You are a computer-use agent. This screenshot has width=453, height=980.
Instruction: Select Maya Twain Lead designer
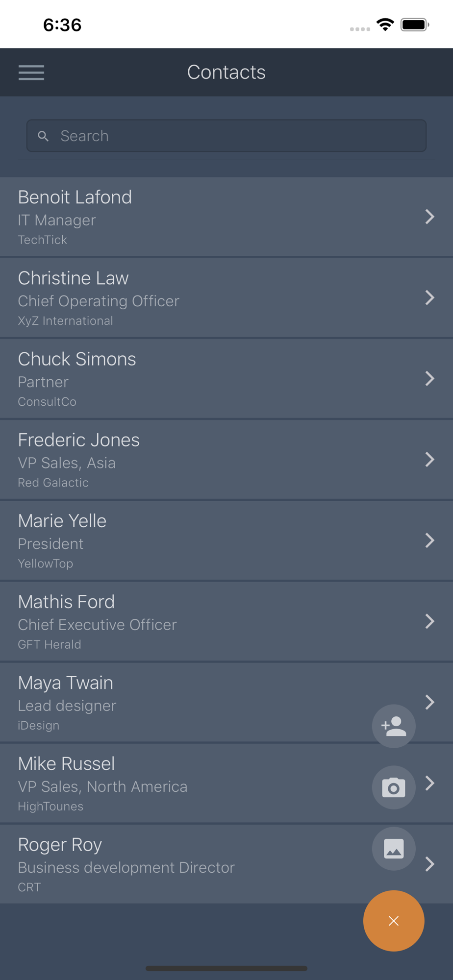pos(226,702)
